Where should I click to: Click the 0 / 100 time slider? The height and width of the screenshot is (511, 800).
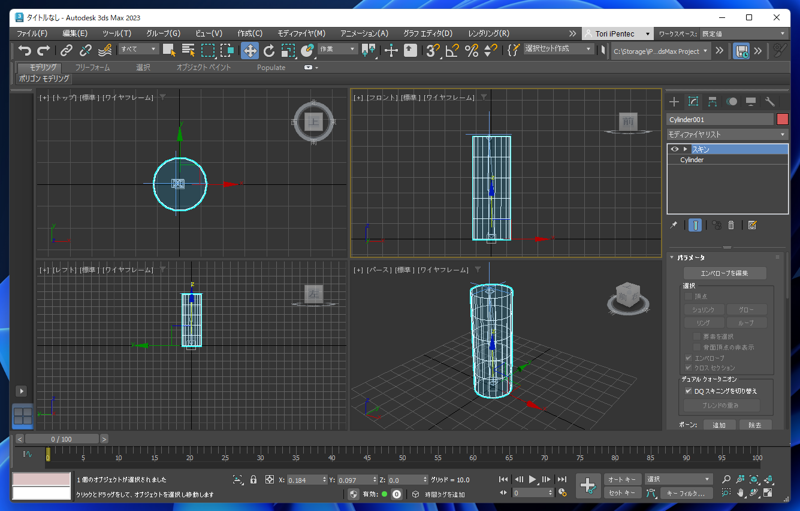tap(61, 439)
